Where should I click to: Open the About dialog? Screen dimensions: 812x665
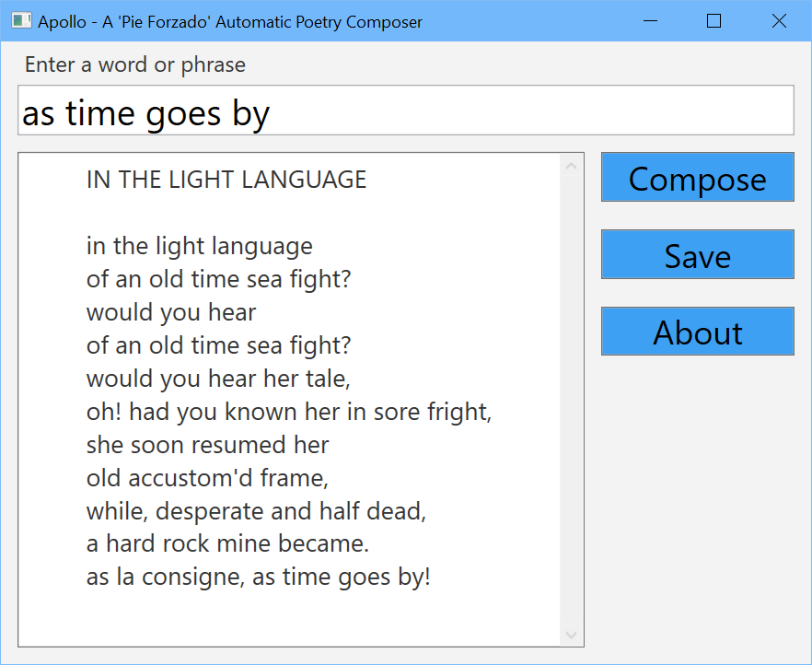[697, 331]
